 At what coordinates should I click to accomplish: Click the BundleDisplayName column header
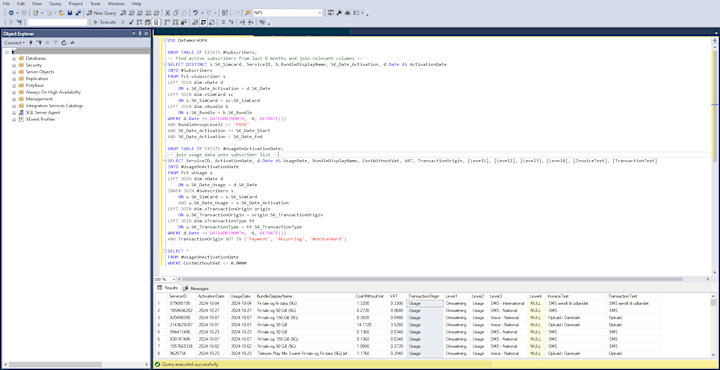pos(305,296)
